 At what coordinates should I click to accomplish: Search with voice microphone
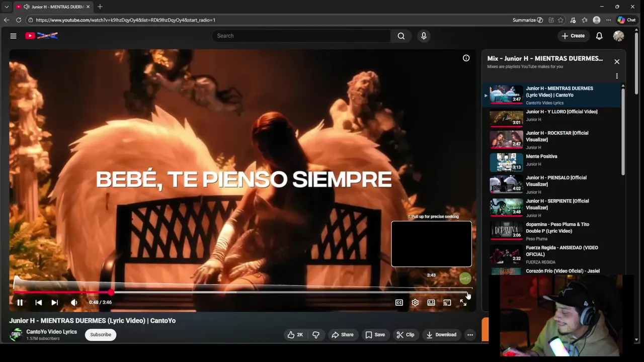tap(424, 36)
